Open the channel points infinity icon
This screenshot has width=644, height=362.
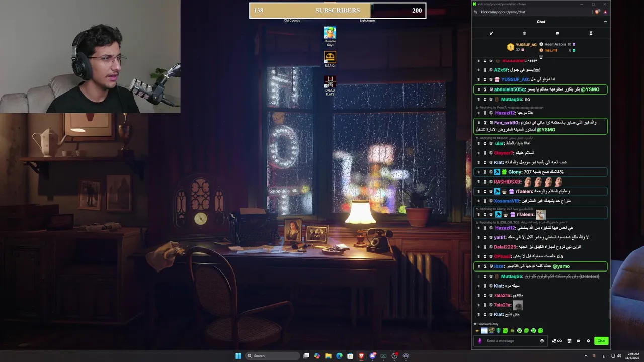coord(557,341)
